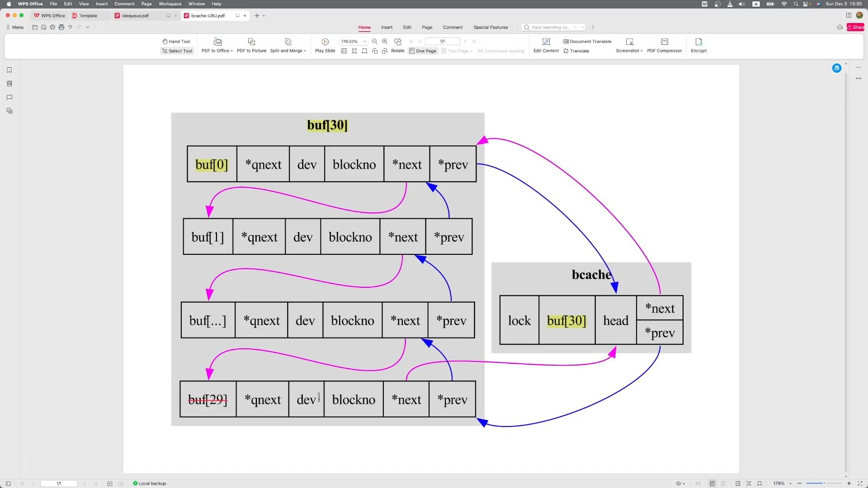868x488 pixels.
Task: Add a new tab with plus button
Action: [x=257, y=16]
